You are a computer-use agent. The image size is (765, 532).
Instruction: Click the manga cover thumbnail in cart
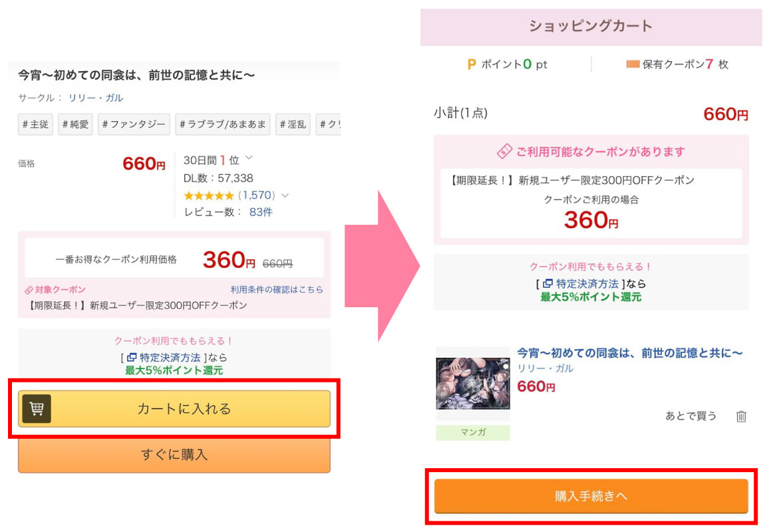click(x=472, y=384)
